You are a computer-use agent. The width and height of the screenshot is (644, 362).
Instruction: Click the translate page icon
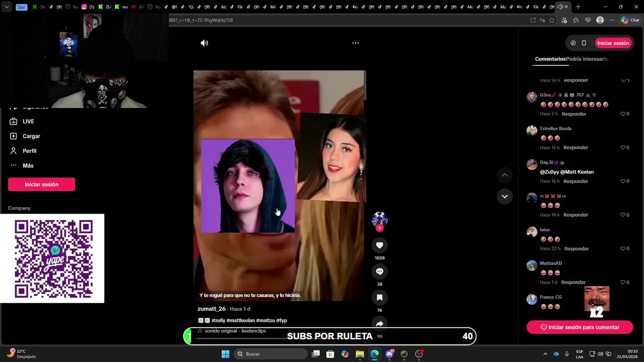pos(542,20)
